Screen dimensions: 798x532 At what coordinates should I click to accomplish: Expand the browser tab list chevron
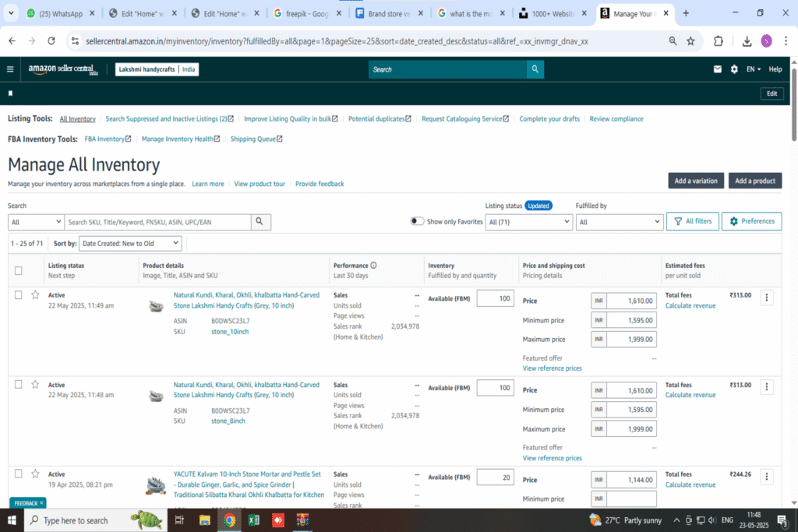(x=11, y=13)
